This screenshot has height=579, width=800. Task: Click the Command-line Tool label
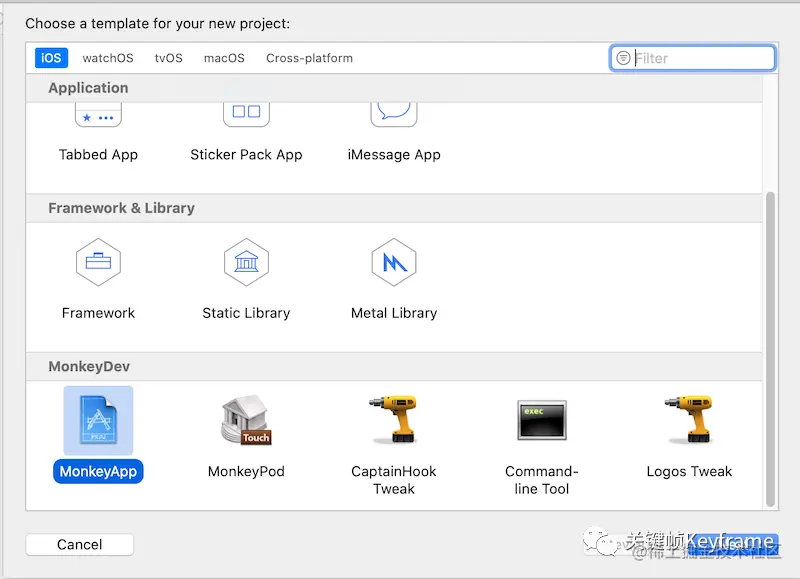click(x=542, y=480)
